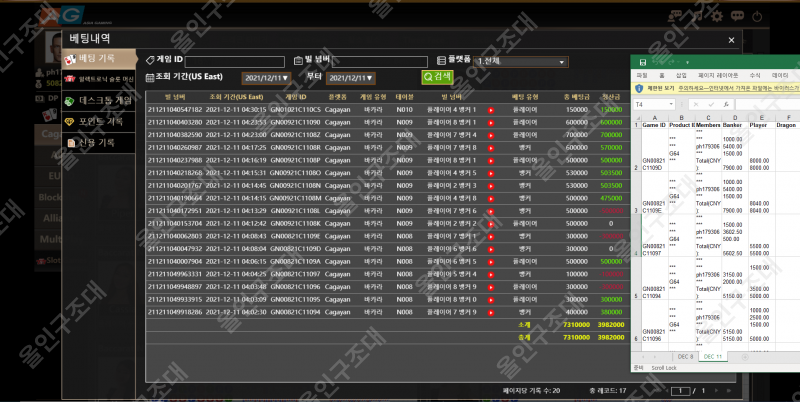The image size is (800, 402).
Task: Play video for row GN00921C1108R
Action: click(x=491, y=148)
